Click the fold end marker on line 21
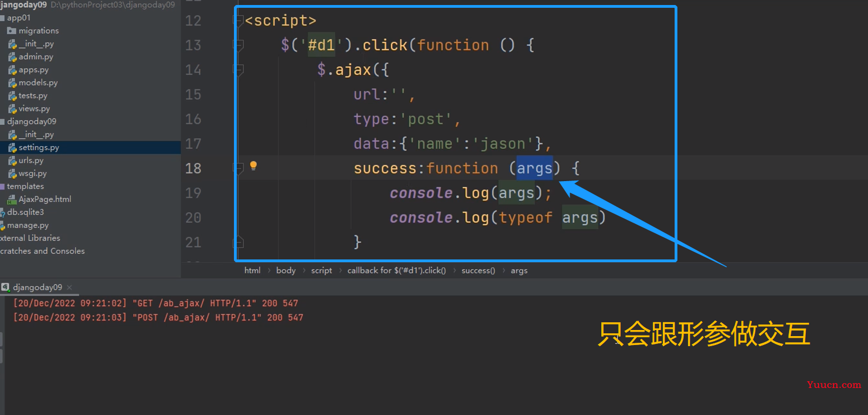Viewport: 868px width, 415px height. 238,242
